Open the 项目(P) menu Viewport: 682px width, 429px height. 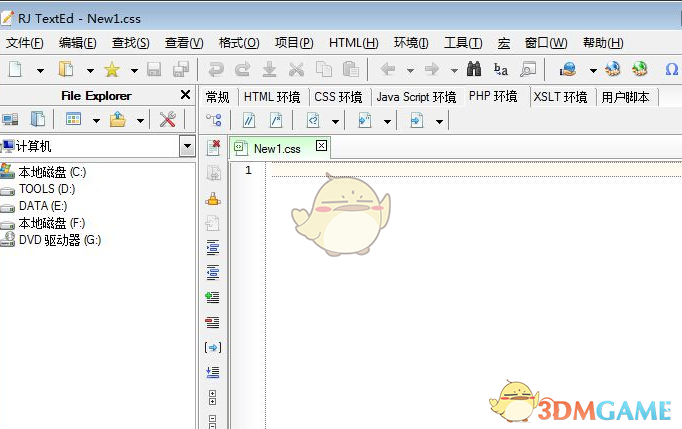(294, 43)
